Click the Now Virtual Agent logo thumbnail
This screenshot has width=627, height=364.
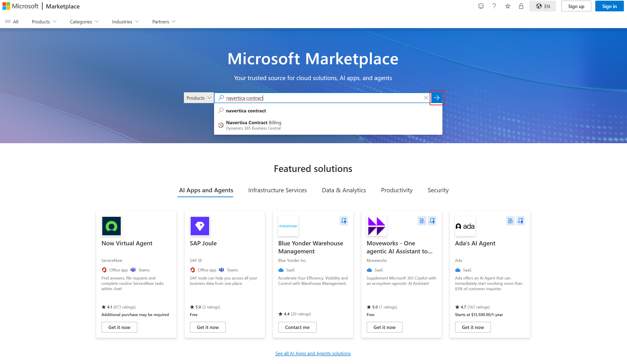tap(111, 226)
